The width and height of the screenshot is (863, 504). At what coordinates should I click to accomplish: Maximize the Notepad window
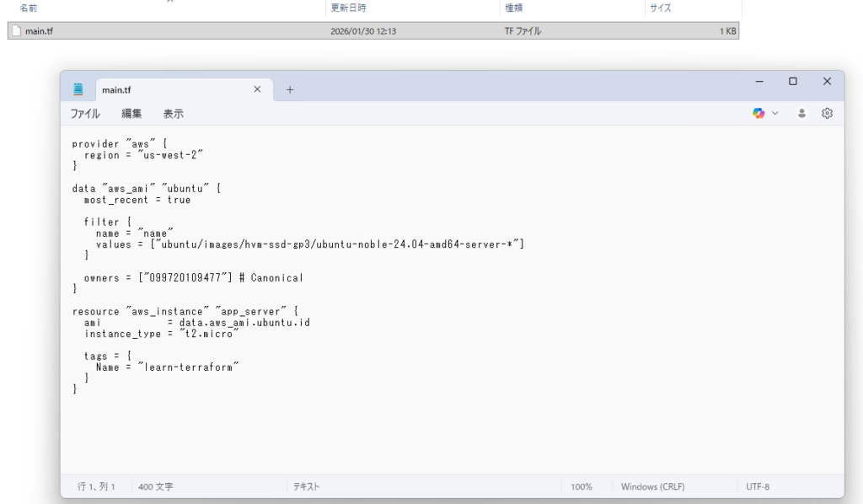click(792, 82)
